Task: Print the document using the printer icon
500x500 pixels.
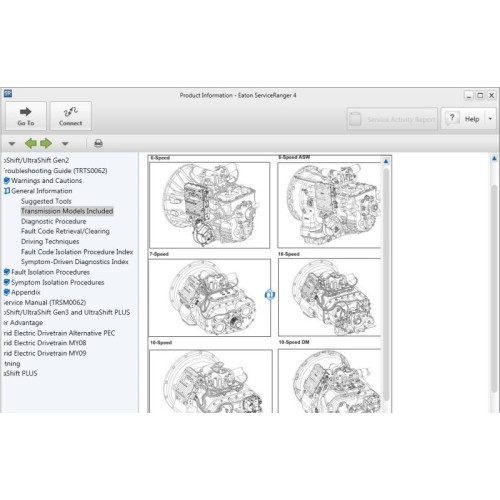Action: click(x=98, y=143)
